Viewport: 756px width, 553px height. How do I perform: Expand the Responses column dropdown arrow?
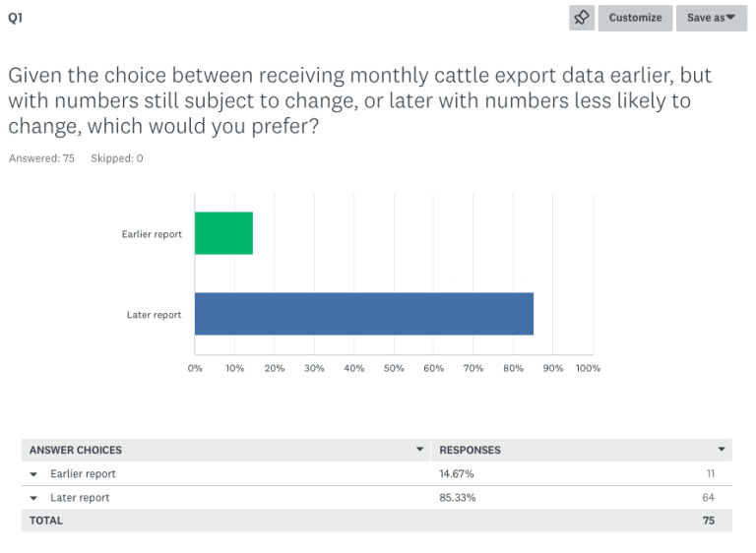click(722, 450)
